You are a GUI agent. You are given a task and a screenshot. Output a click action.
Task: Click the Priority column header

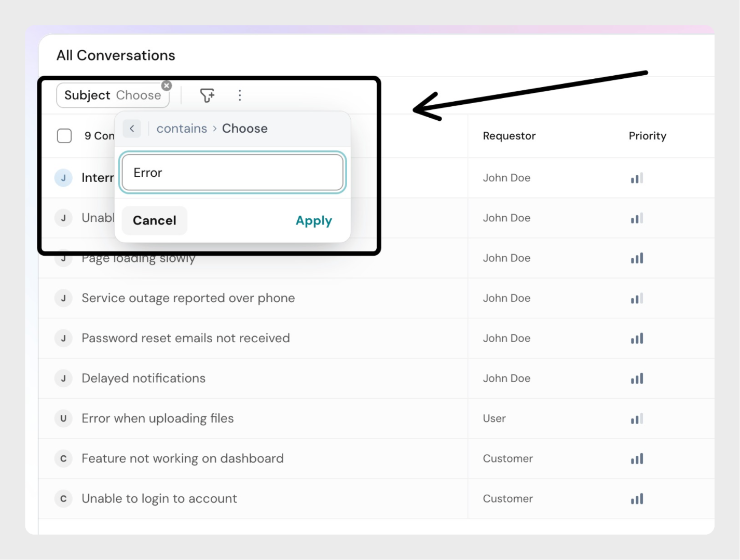[647, 136]
